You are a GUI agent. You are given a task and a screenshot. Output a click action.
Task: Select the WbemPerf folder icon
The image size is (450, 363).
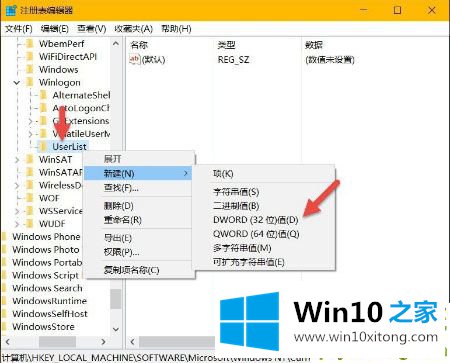pos(30,44)
